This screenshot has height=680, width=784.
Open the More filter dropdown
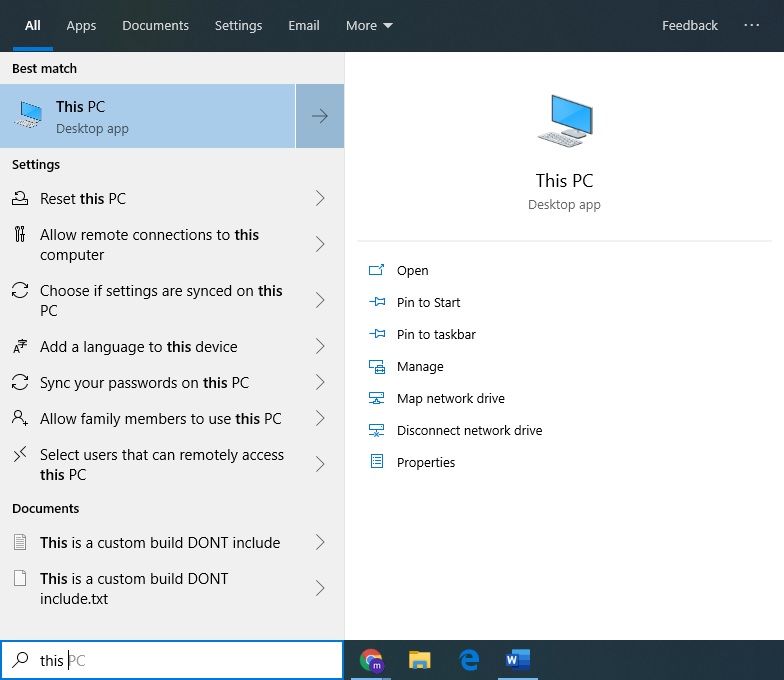(x=369, y=25)
